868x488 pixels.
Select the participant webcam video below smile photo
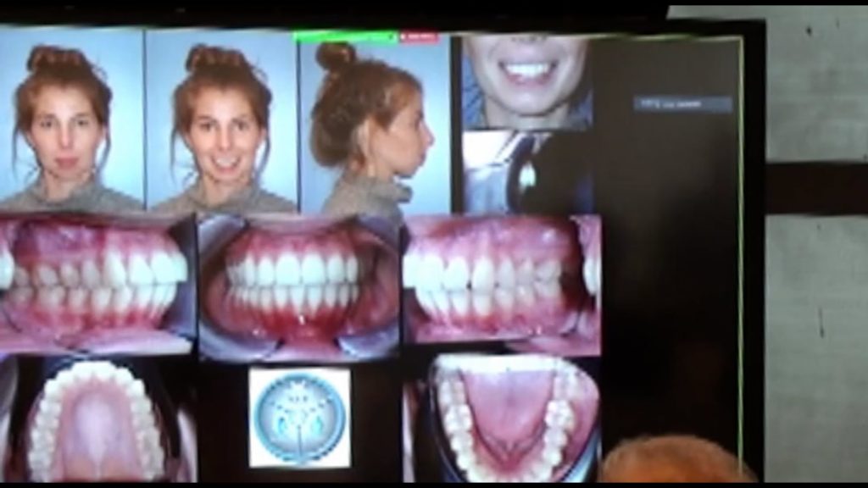click(x=526, y=173)
